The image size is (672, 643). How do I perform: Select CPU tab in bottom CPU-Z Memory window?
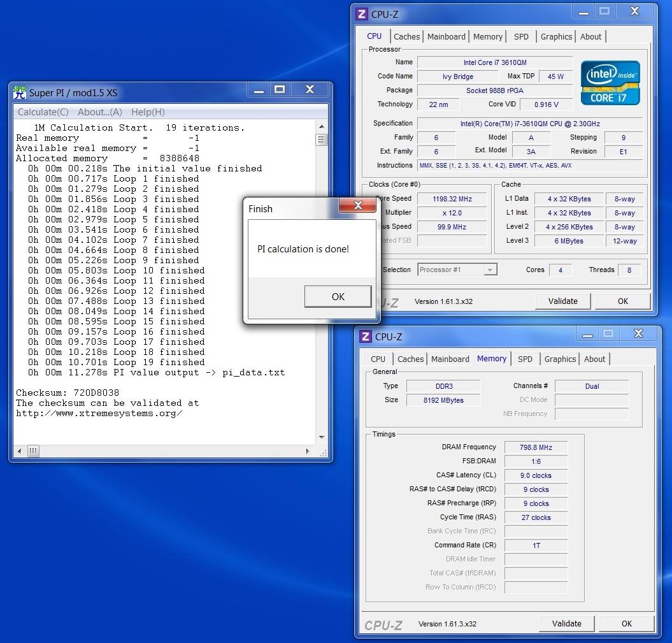pos(378,359)
